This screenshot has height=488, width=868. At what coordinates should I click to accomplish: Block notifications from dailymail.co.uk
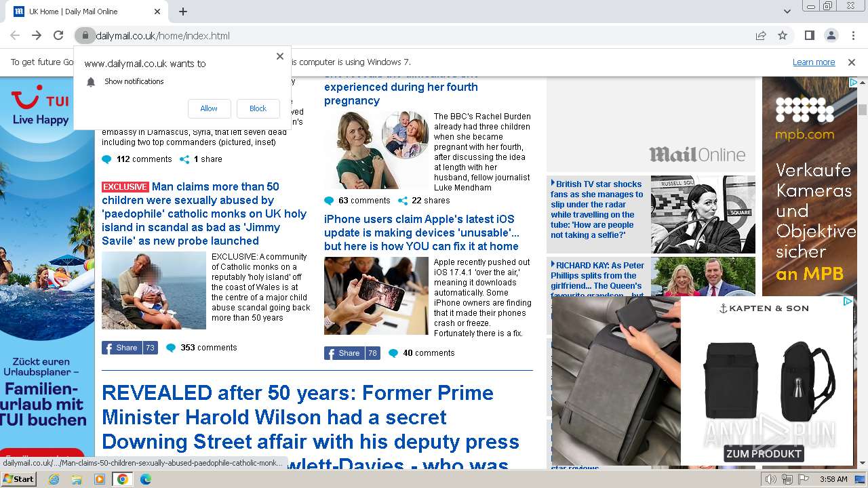258,108
